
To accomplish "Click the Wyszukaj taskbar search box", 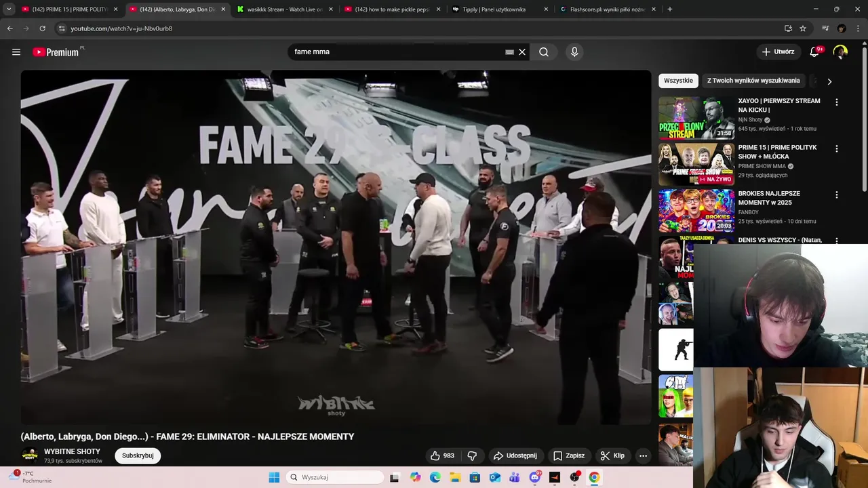I will 335,477.
